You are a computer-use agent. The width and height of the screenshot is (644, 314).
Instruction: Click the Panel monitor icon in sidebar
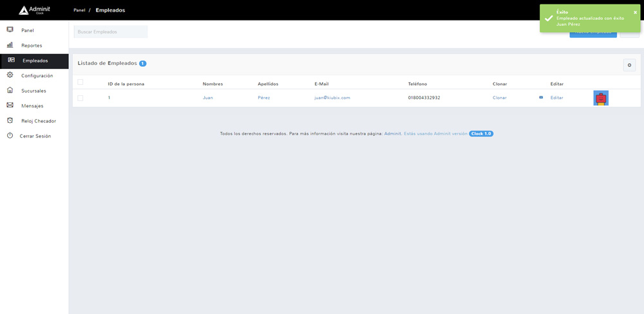click(x=10, y=30)
